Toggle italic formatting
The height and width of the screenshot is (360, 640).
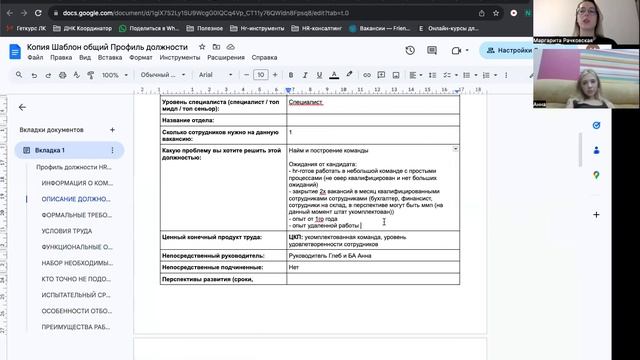305,75
